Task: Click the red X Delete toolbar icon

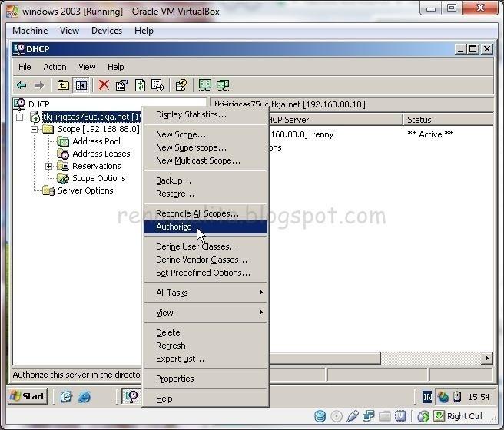Action: coord(104,85)
